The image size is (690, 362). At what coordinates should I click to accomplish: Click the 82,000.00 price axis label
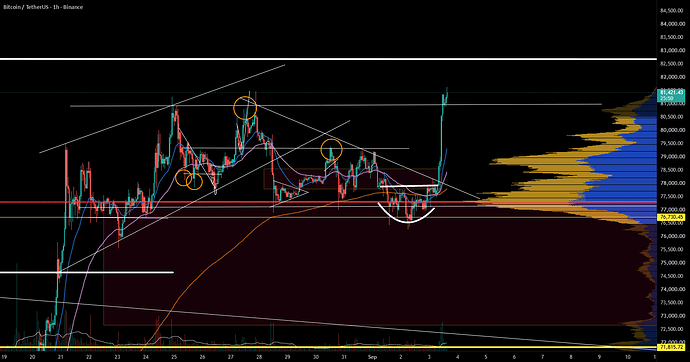tap(673, 77)
